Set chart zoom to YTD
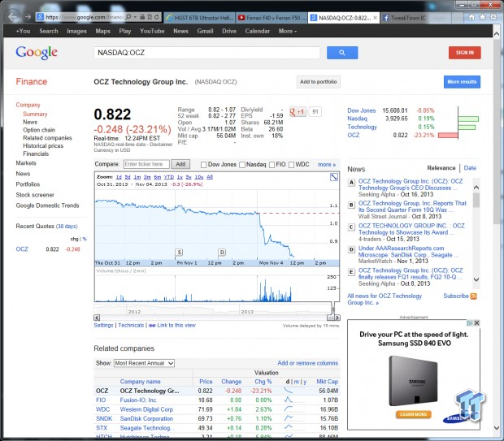The width and height of the screenshot is (504, 441). tap(169, 177)
